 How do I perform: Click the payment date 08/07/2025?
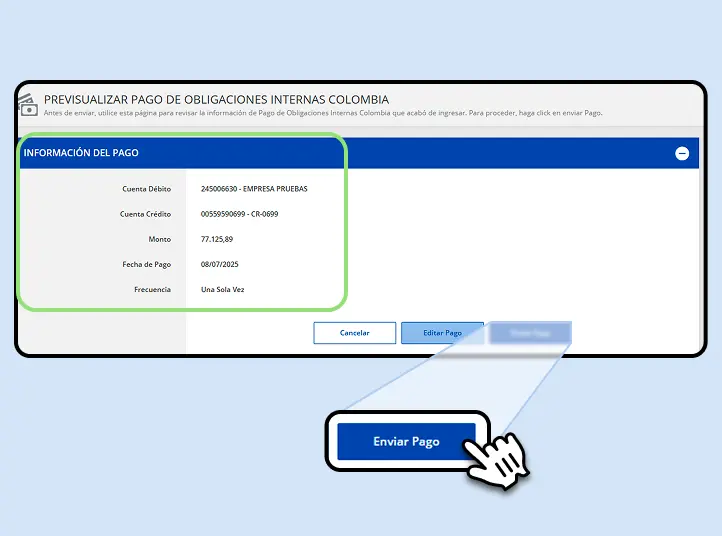(x=220, y=264)
